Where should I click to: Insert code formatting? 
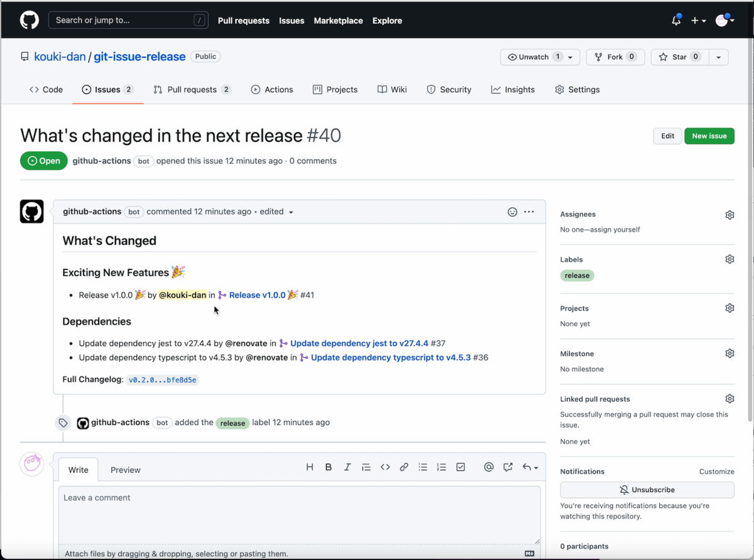[x=385, y=467]
